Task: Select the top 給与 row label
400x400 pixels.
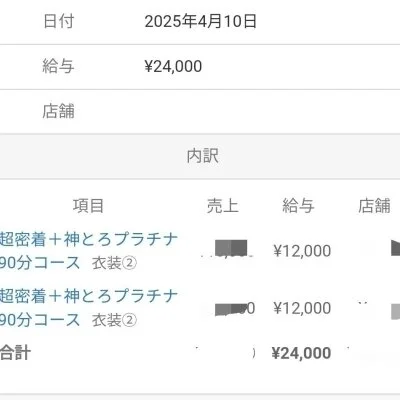Action: (58, 66)
